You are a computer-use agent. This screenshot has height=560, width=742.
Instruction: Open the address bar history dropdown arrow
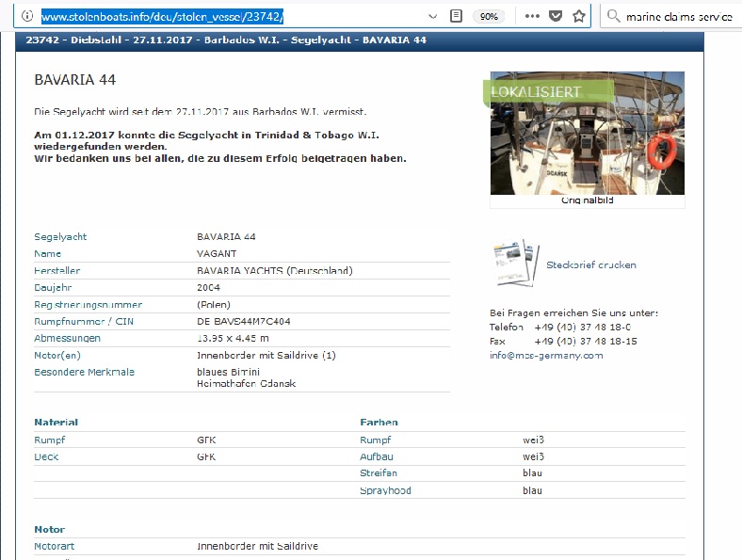pyautogui.click(x=432, y=17)
